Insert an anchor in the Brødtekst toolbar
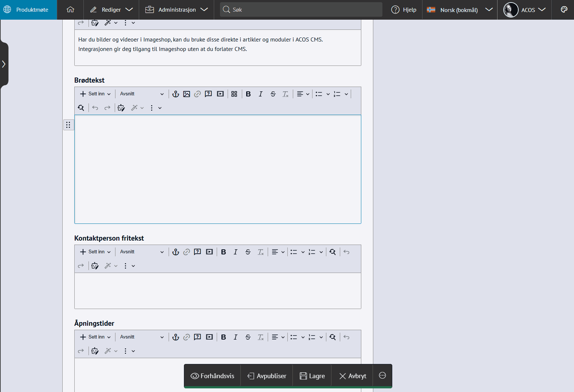The image size is (574, 392). pyautogui.click(x=176, y=94)
